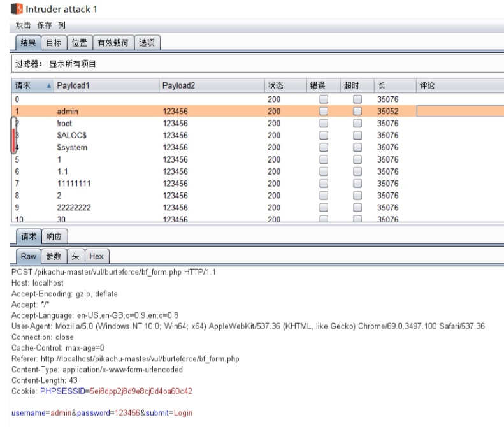Click length value 35052
This screenshot has height=427, width=504.
click(387, 112)
